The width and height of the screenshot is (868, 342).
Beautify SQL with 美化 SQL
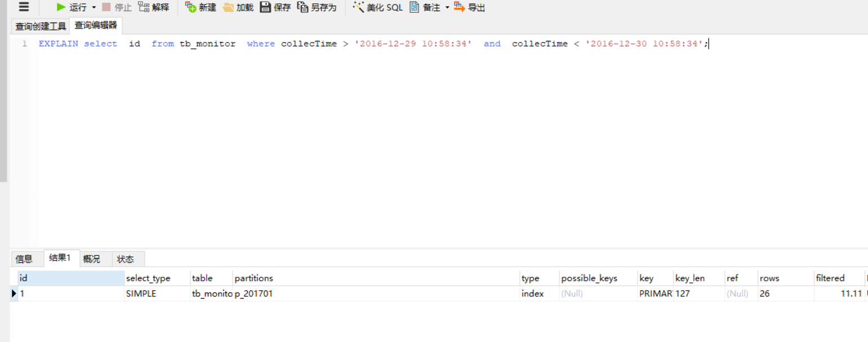pos(377,7)
